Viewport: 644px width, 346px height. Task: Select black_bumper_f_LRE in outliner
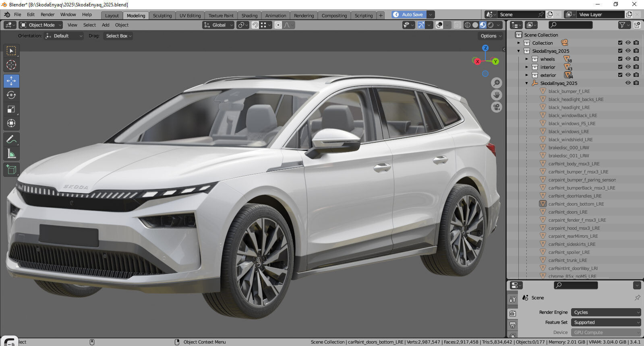click(x=569, y=91)
